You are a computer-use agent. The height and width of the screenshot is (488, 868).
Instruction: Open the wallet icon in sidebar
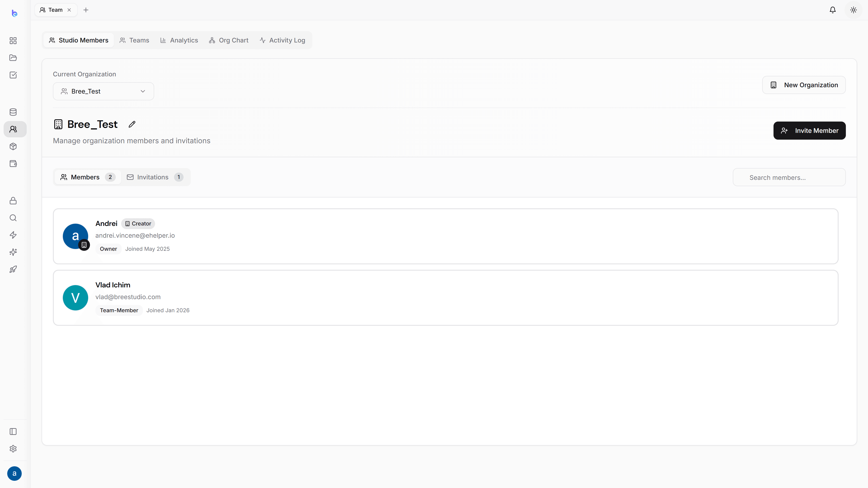(x=13, y=164)
